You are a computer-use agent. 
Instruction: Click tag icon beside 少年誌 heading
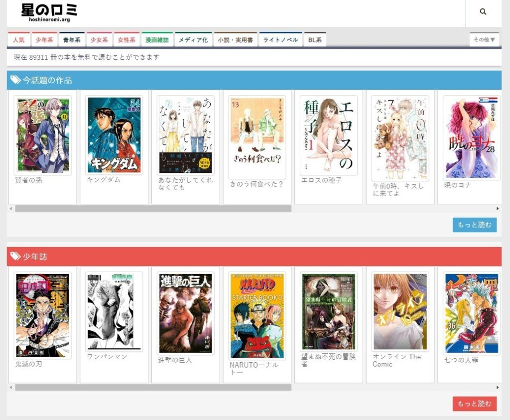tap(15, 257)
